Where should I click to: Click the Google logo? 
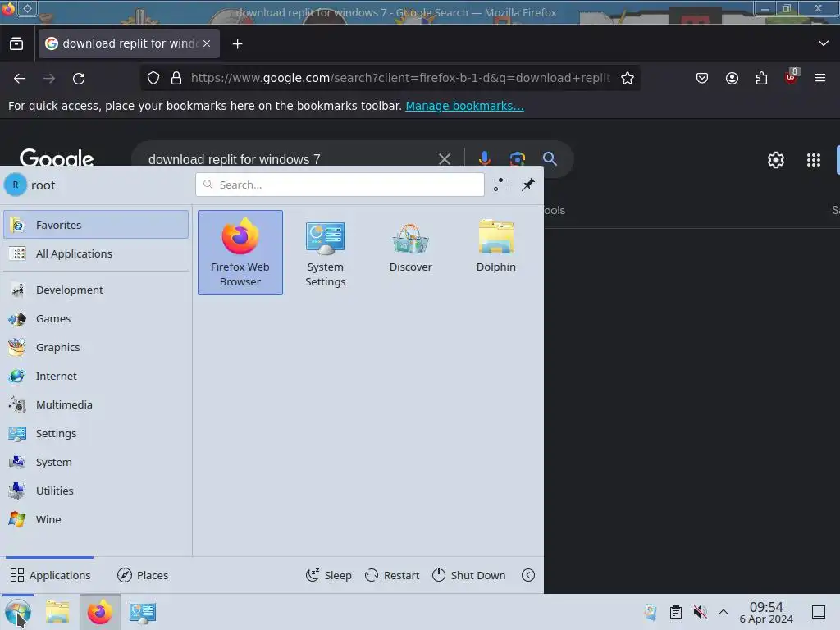pyautogui.click(x=57, y=158)
